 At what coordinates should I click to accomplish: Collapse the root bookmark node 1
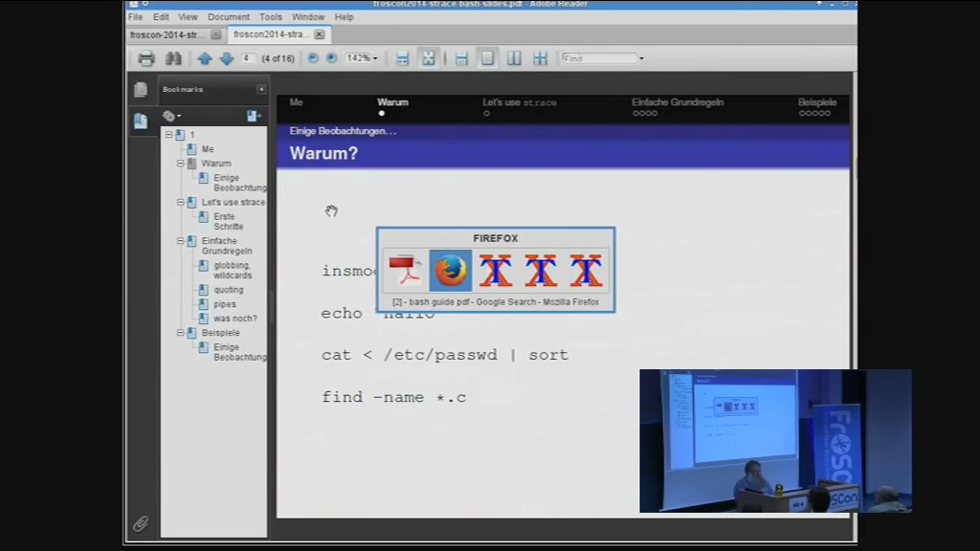[x=168, y=134]
